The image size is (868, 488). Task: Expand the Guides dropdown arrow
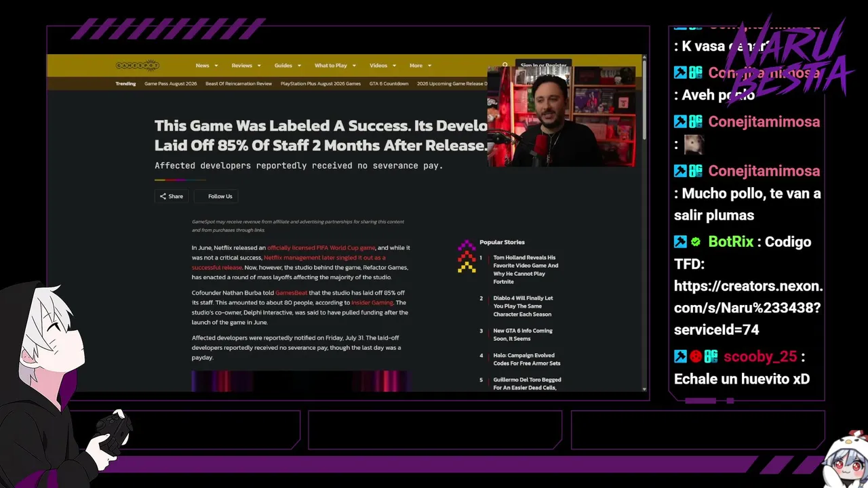(x=298, y=66)
